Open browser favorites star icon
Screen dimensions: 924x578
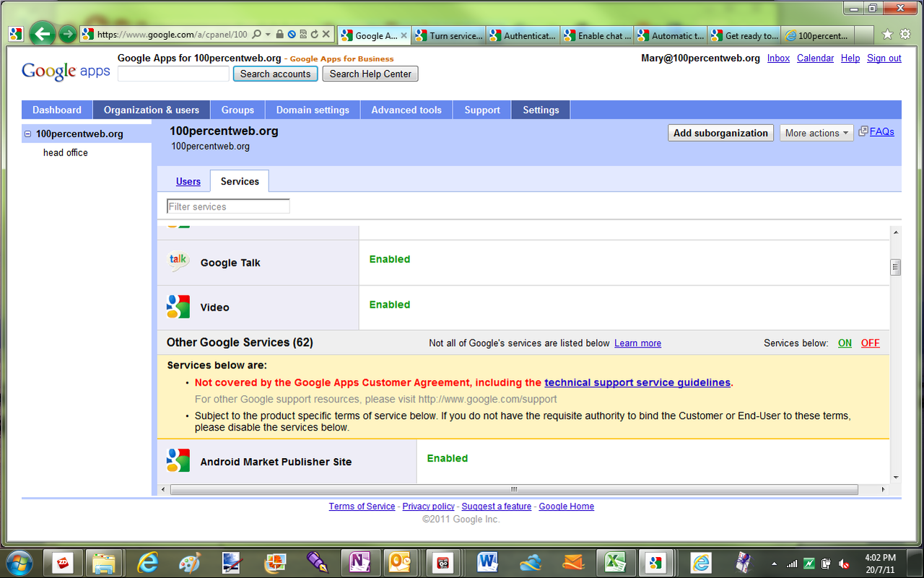coord(887,34)
